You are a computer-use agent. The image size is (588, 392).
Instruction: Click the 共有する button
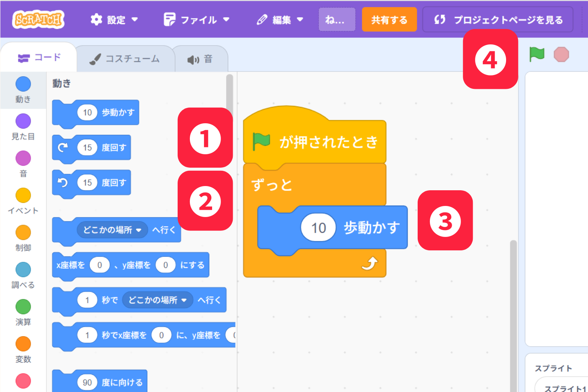pyautogui.click(x=389, y=19)
